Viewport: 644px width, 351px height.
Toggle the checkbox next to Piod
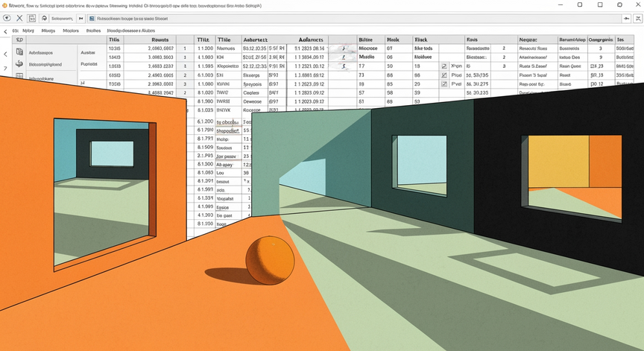[x=444, y=75]
